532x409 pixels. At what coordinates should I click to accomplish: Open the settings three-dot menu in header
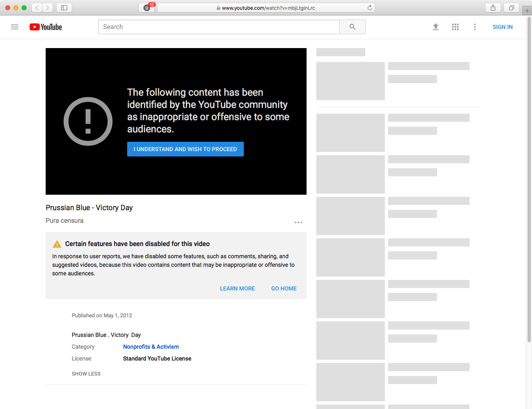475,27
